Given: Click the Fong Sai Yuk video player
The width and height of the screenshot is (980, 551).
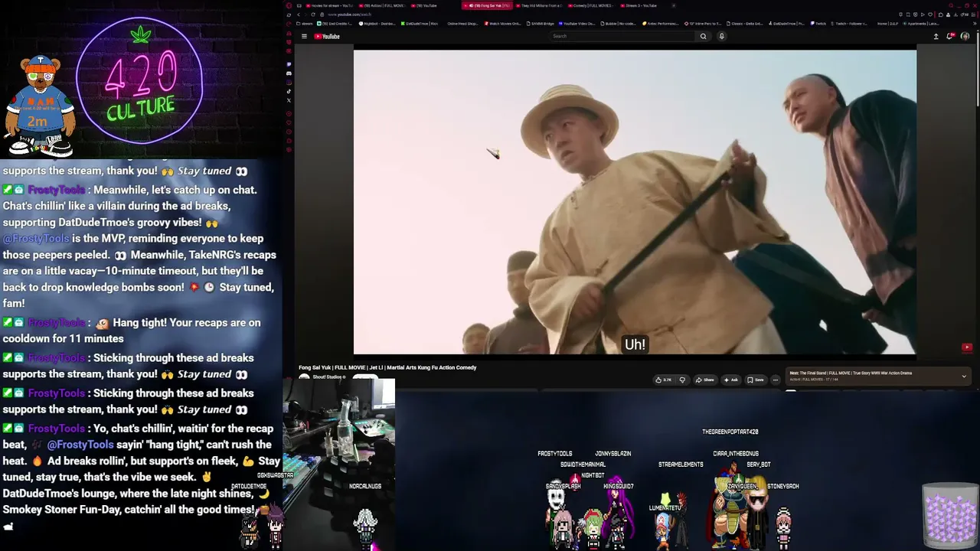Looking at the screenshot, I should tap(635, 202).
